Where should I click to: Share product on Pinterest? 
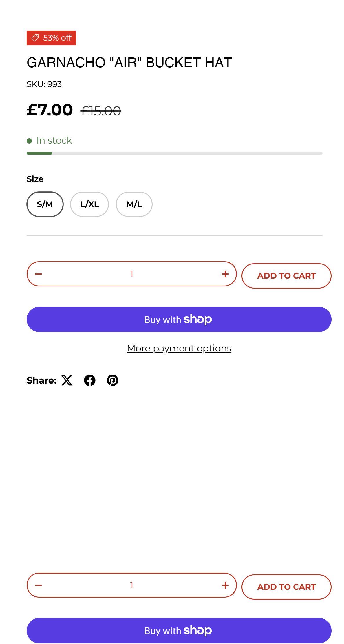point(113,380)
